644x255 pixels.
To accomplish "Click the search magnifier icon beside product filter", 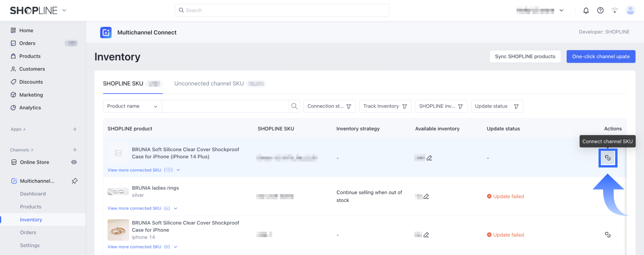I will [294, 106].
